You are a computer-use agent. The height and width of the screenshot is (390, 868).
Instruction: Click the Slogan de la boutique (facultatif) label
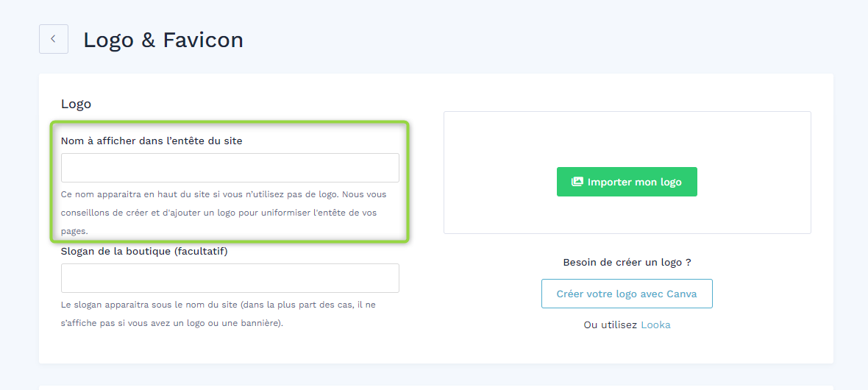[144, 252]
